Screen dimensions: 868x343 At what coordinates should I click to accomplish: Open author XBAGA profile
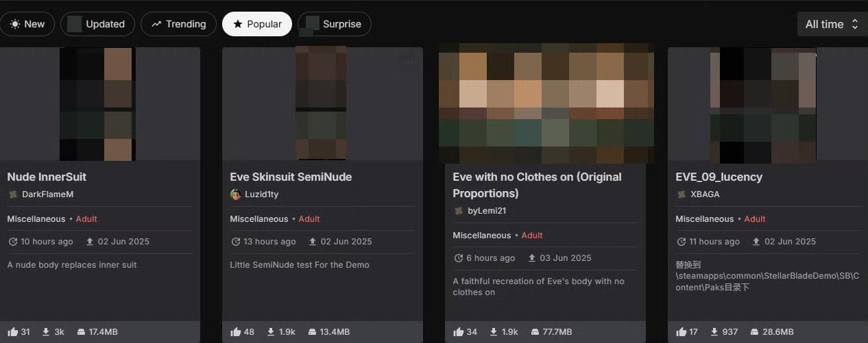[705, 194]
